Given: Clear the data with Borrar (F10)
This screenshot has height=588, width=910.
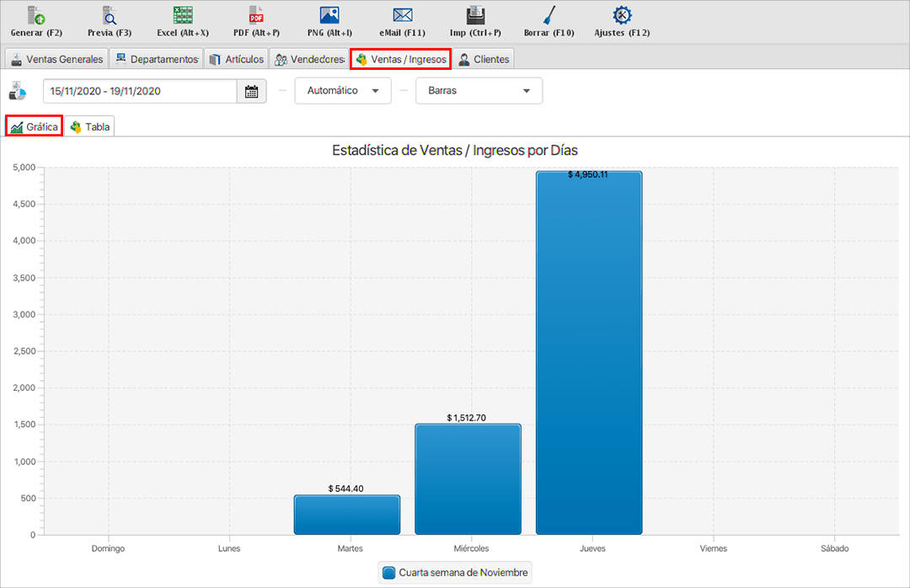Looking at the screenshot, I should (549, 15).
